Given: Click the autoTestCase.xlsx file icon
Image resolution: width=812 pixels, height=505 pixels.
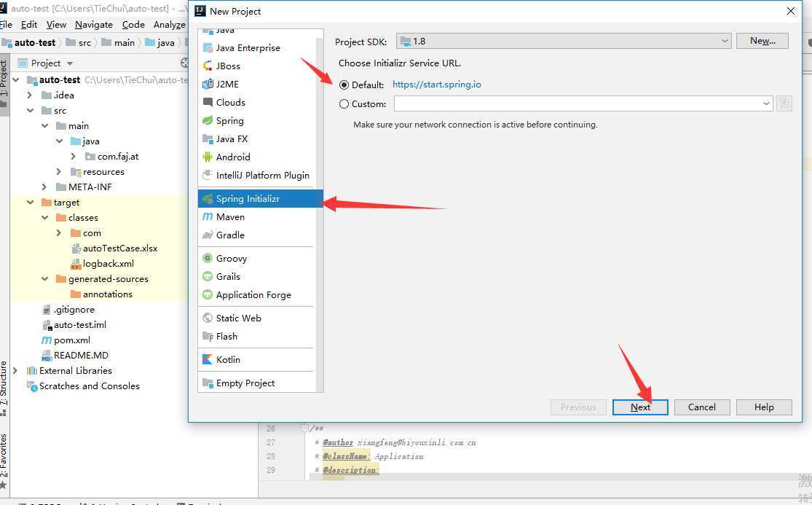Looking at the screenshot, I should pyautogui.click(x=76, y=248).
